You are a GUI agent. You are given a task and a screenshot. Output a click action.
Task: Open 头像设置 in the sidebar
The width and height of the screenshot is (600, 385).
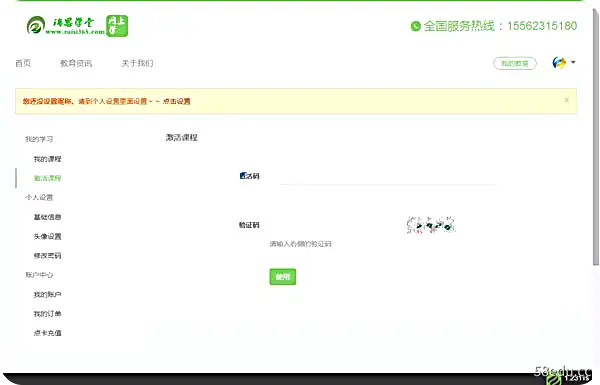[x=47, y=236]
